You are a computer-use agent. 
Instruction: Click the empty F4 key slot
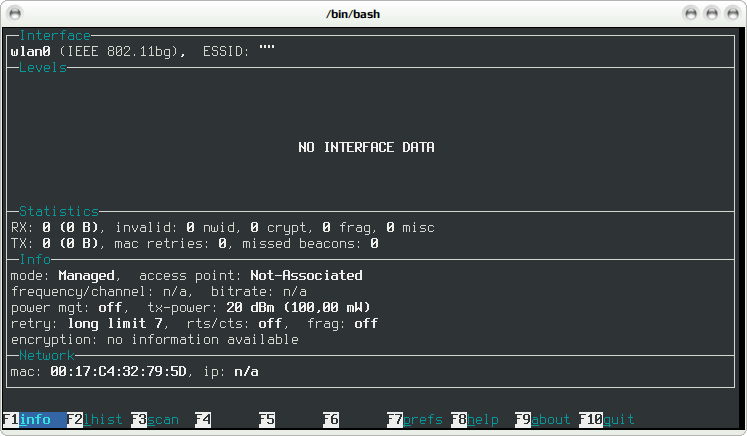(x=203, y=420)
